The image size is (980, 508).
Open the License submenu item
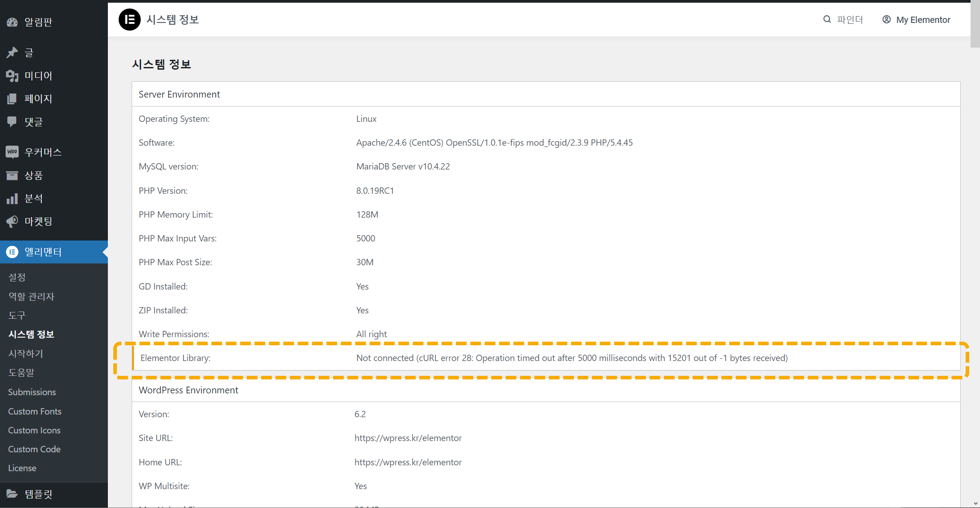point(22,468)
